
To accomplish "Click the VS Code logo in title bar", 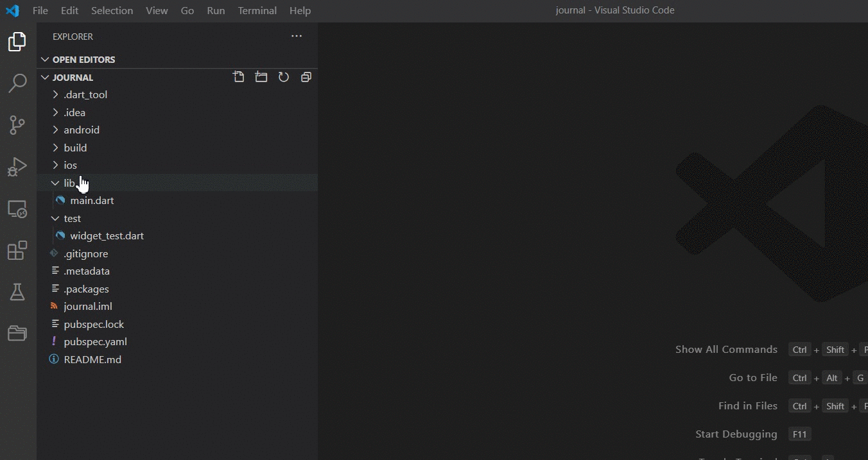I will (x=12, y=10).
